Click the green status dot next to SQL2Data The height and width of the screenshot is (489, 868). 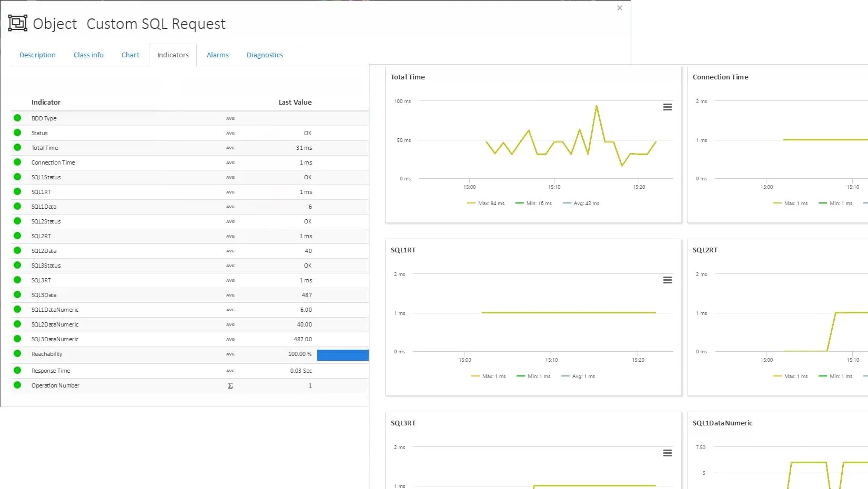pos(17,251)
